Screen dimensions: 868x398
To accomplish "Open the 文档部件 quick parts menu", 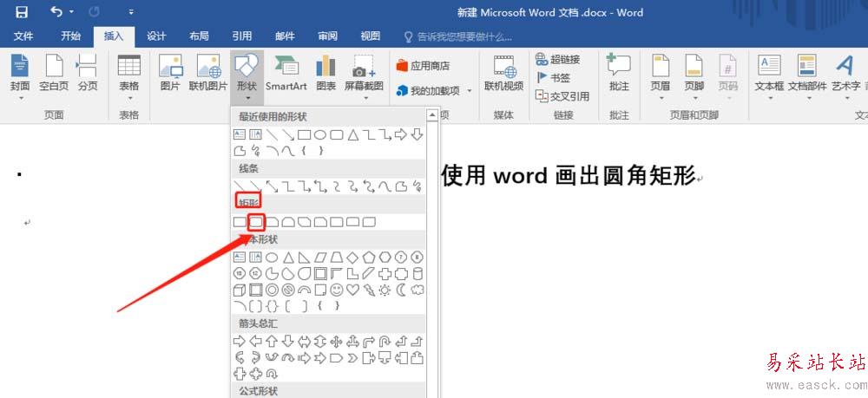I will [807, 77].
